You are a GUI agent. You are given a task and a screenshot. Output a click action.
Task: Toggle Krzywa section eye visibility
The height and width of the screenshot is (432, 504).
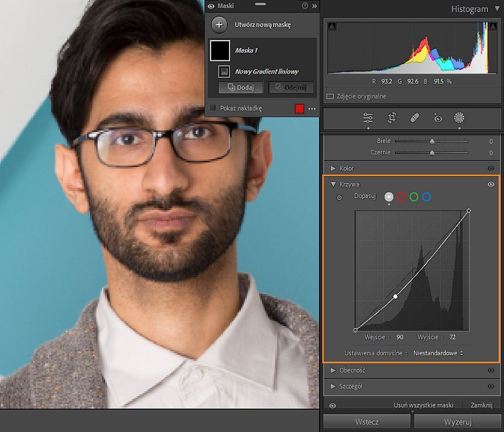point(491,185)
